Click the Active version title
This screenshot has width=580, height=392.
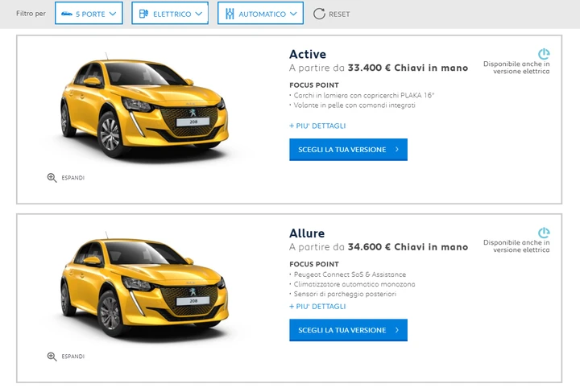pos(308,54)
